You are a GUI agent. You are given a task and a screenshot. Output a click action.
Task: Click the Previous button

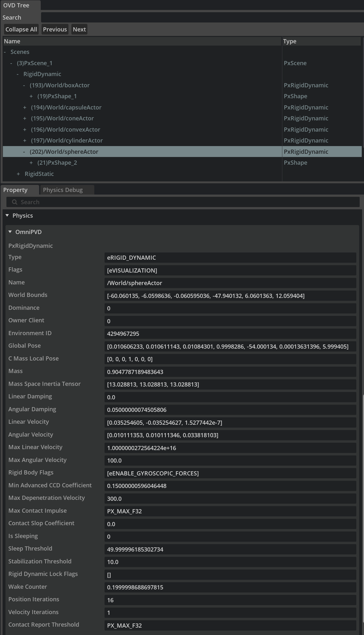pos(55,30)
